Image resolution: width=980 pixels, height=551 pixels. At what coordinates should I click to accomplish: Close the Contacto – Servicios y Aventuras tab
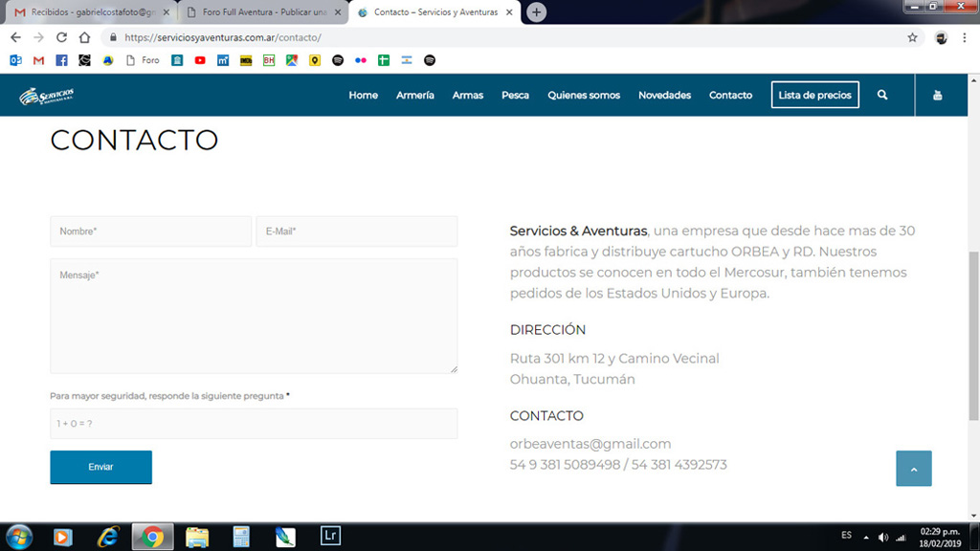[x=509, y=12]
